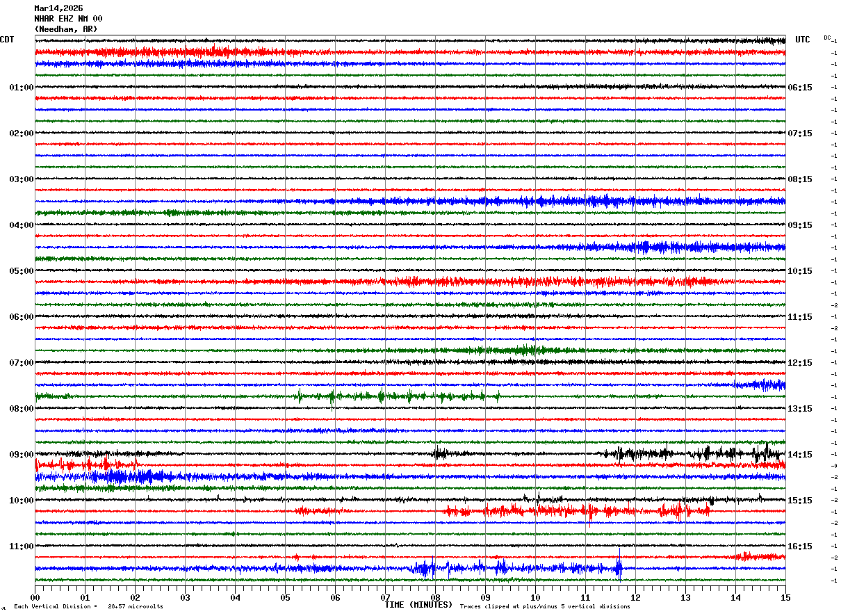Screen dimensions: 841x616
Task: Select the "06:00" CDT hour label
Action: [x=22, y=317]
